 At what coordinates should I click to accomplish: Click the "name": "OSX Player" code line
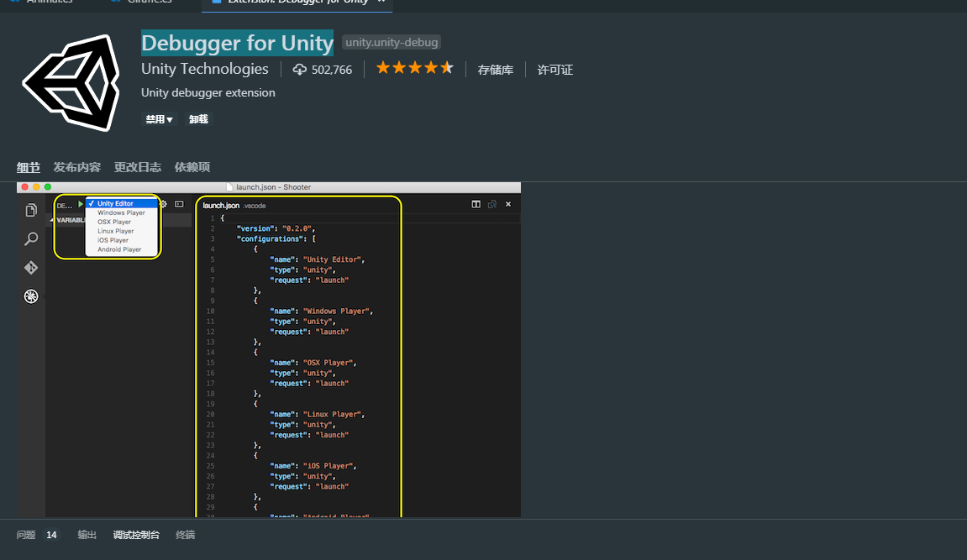[313, 363]
